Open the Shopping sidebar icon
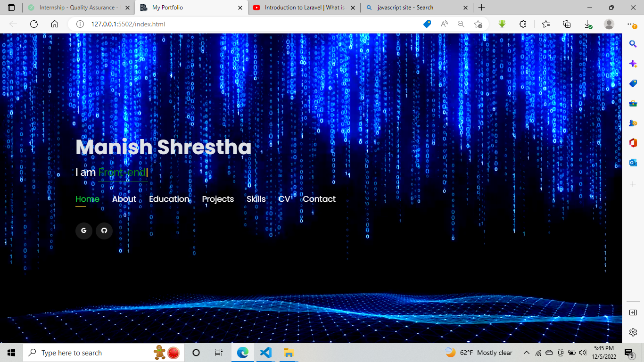 633,83
